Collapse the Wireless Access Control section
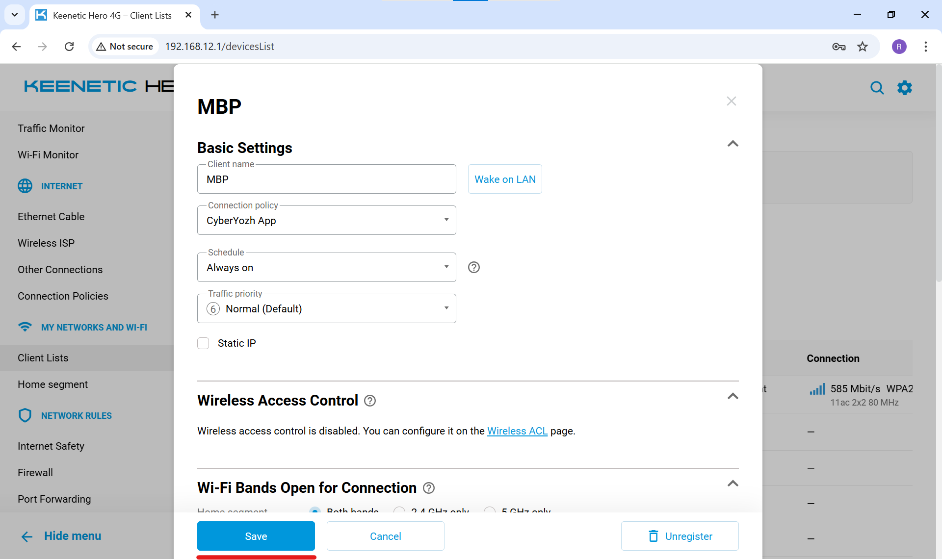This screenshot has height=560, width=942. 733,396
